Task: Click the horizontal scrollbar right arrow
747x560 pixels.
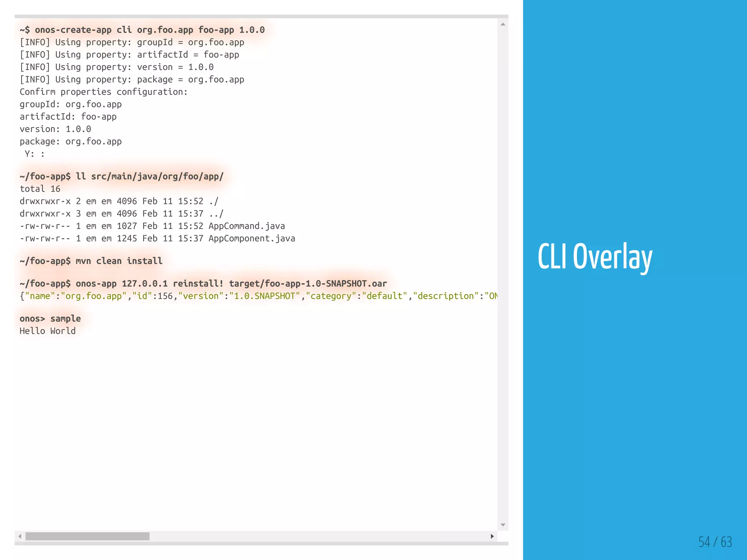Action: [x=492, y=536]
